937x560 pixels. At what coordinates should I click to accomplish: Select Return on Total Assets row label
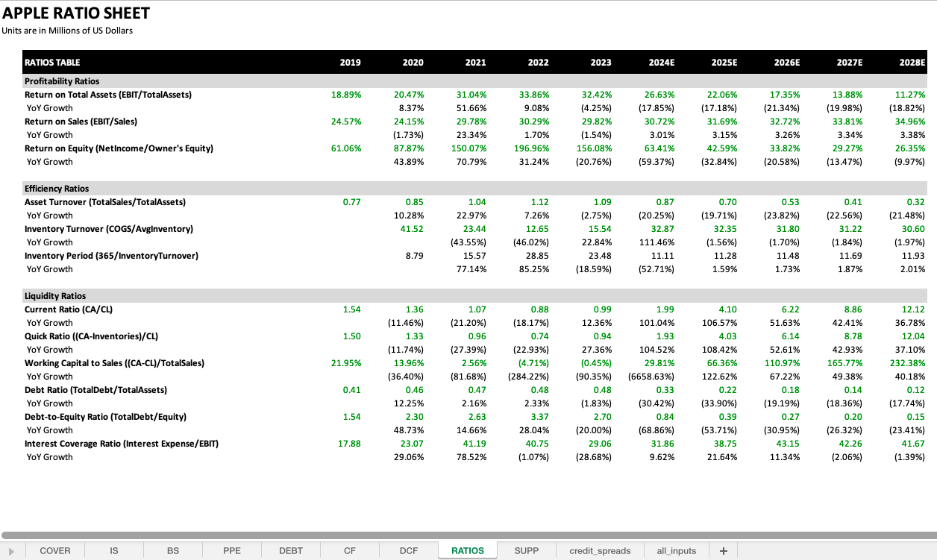(x=108, y=95)
